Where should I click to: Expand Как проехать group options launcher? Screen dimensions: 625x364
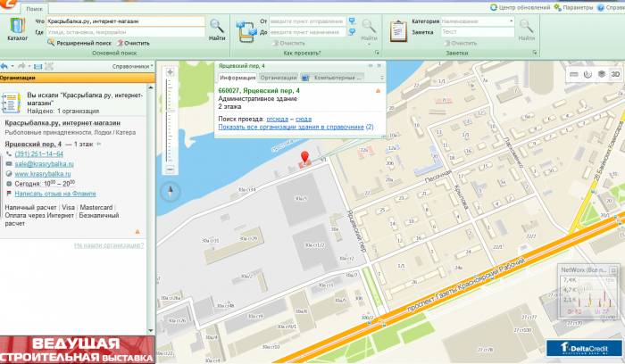coord(377,53)
